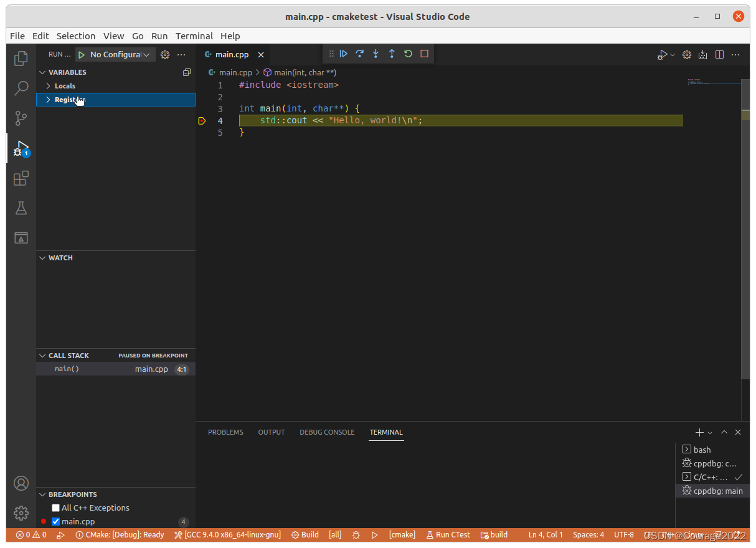
Task: Select the main() call stack frame
Action: click(x=116, y=369)
